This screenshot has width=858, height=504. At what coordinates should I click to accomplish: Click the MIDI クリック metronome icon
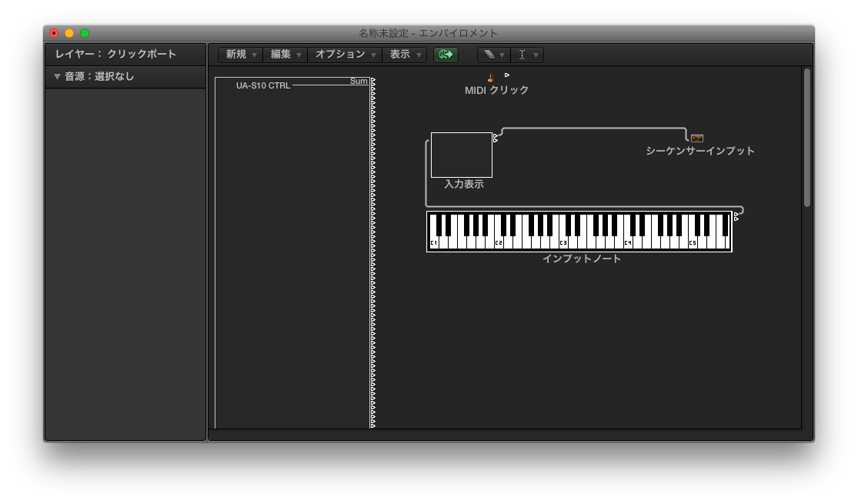coord(490,78)
